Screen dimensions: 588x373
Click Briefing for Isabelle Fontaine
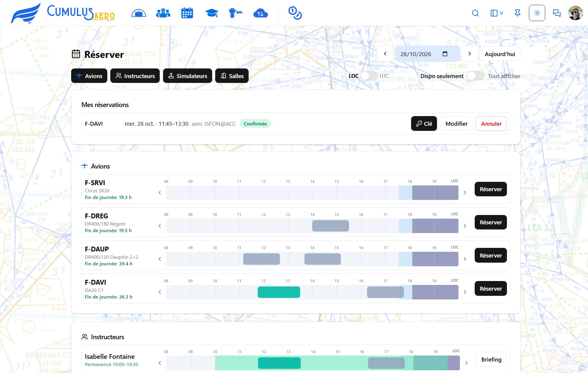coord(491,359)
